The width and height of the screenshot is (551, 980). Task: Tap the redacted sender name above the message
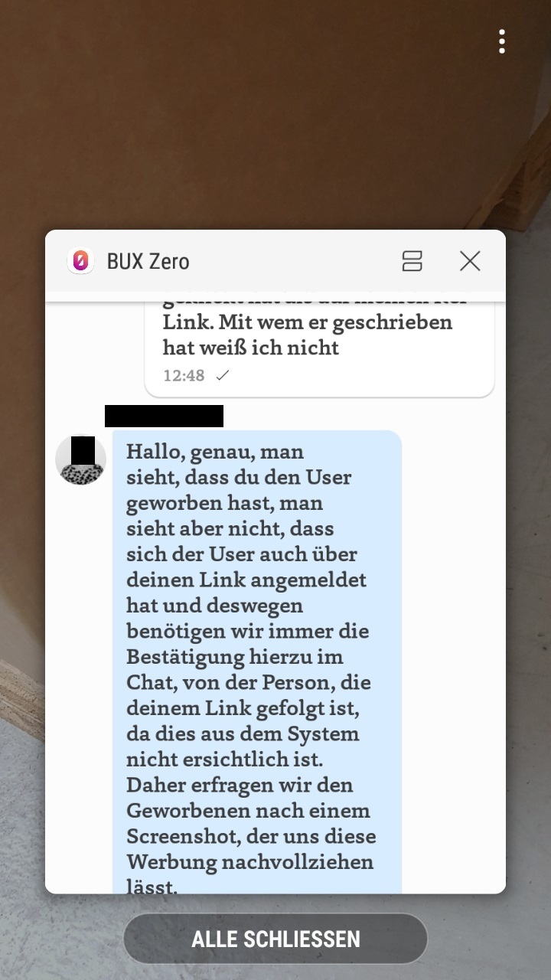[164, 416]
